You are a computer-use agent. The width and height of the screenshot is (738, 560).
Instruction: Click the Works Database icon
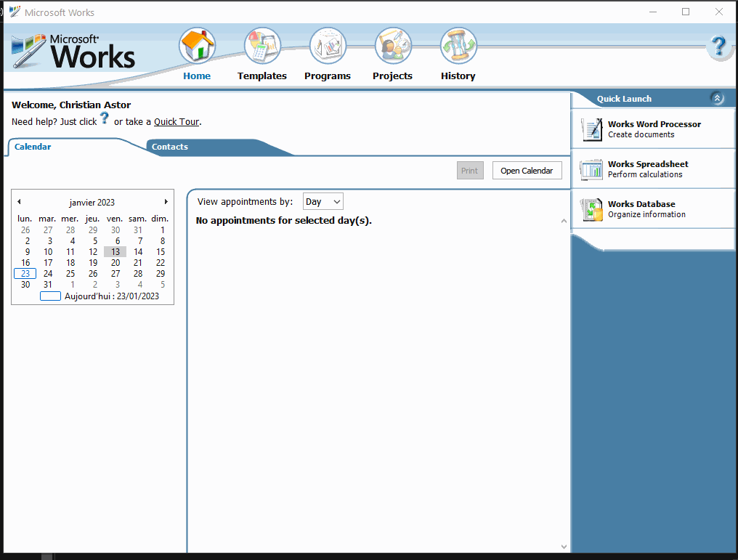(591, 209)
